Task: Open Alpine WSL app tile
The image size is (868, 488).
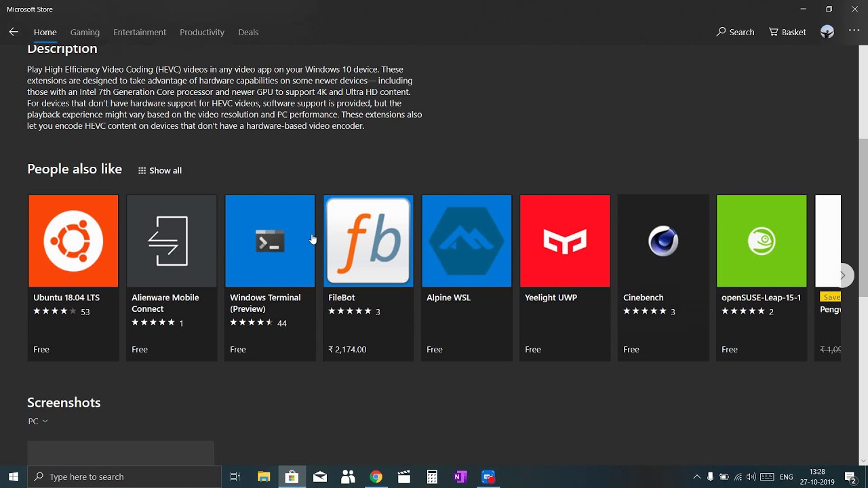Action: point(467,278)
